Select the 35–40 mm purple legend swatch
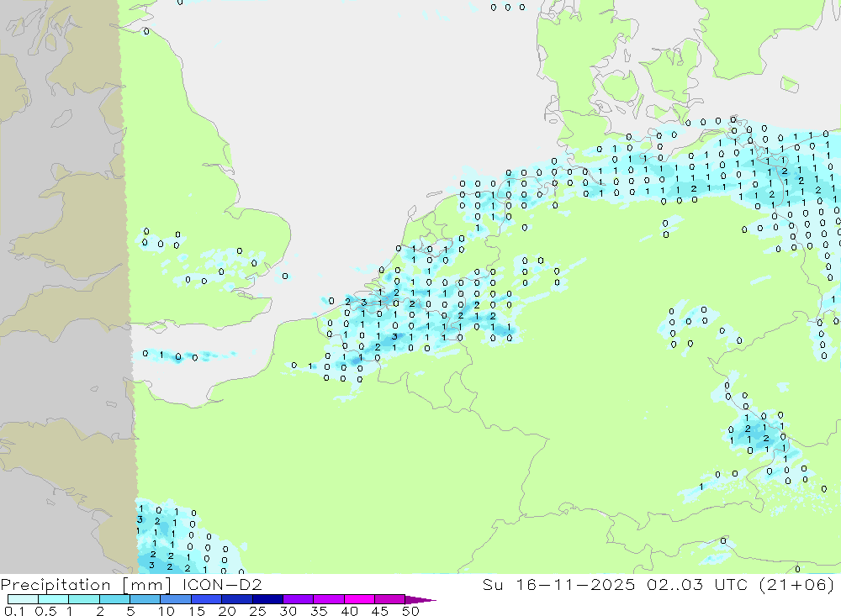 coord(329,599)
